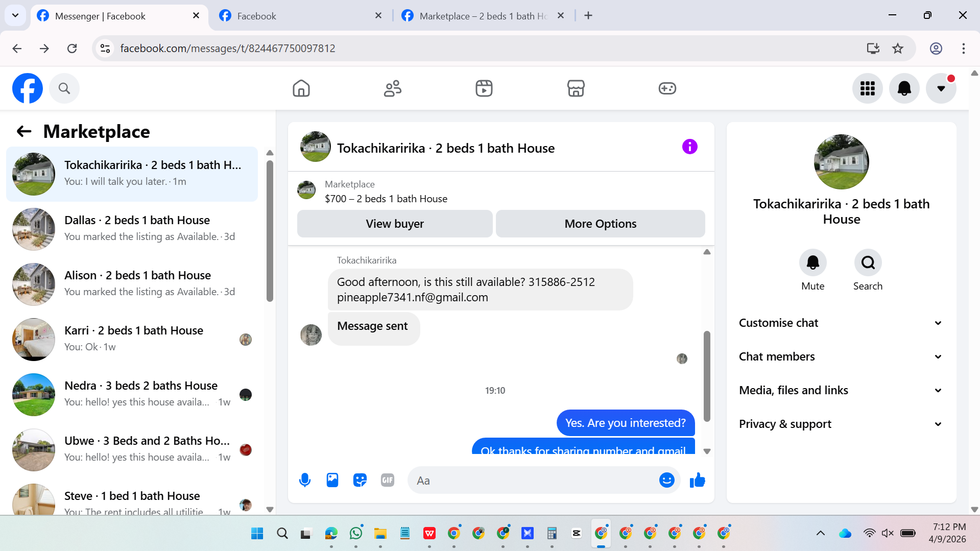Click conversation list scrollbar thumb

click(x=270, y=231)
